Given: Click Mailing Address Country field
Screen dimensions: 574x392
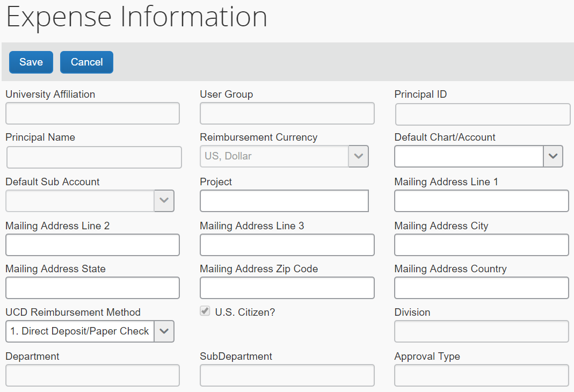Looking at the screenshot, I should (482, 288).
